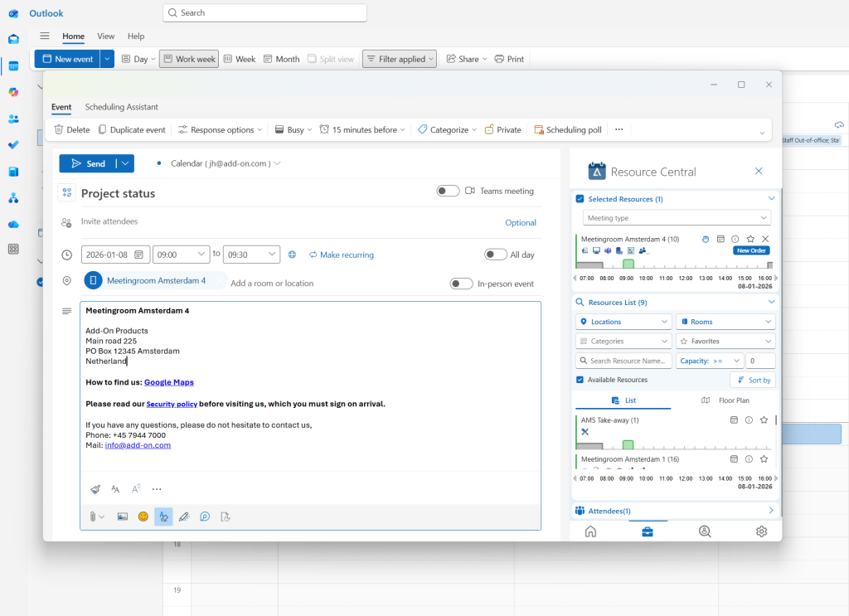Click the emoji smiley icon in editor toolbar

(x=143, y=517)
